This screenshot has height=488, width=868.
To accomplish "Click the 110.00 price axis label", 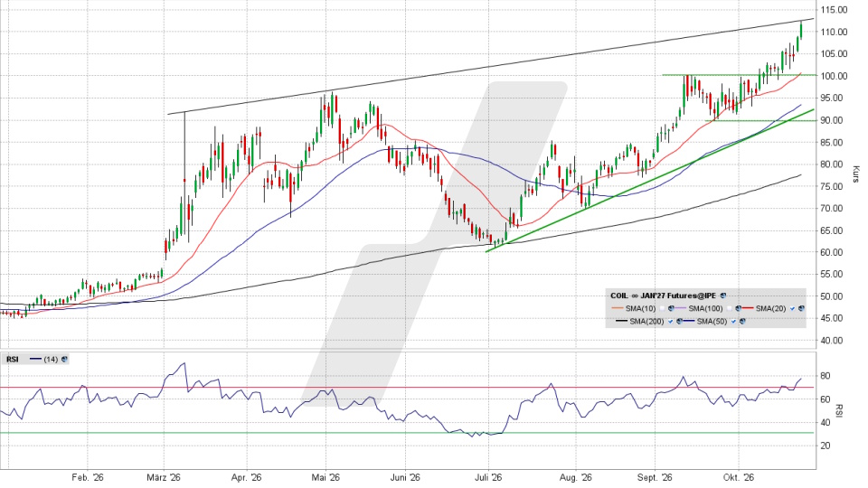I will 835,32.
